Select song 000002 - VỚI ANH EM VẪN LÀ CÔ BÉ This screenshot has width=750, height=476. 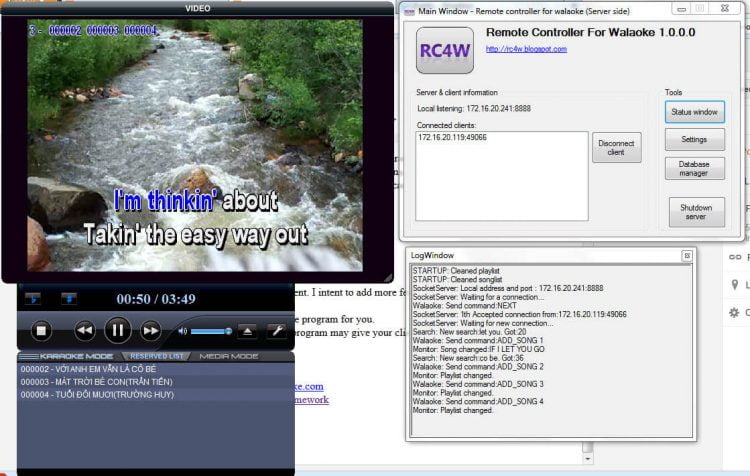coord(156,369)
